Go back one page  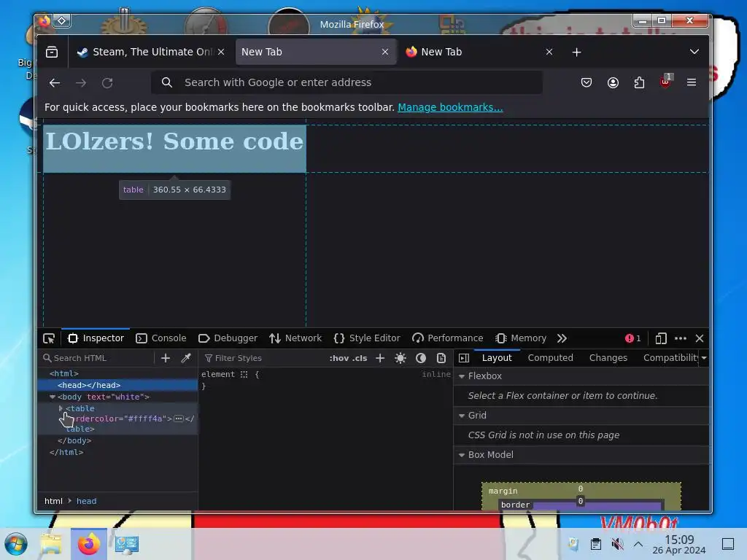[55, 83]
